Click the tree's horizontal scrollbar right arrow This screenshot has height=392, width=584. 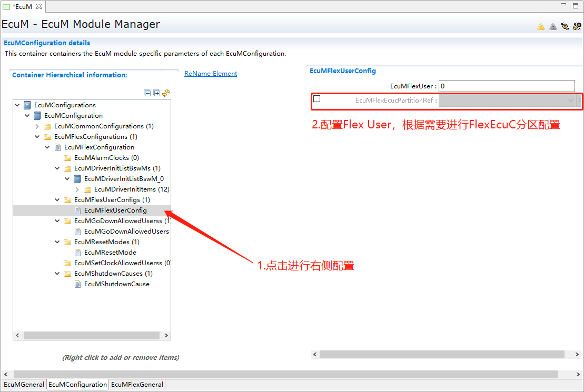tap(166, 336)
